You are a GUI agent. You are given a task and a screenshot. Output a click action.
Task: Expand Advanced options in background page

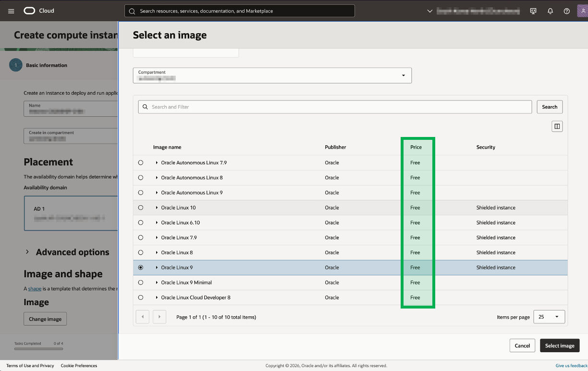tap(67, 252)
